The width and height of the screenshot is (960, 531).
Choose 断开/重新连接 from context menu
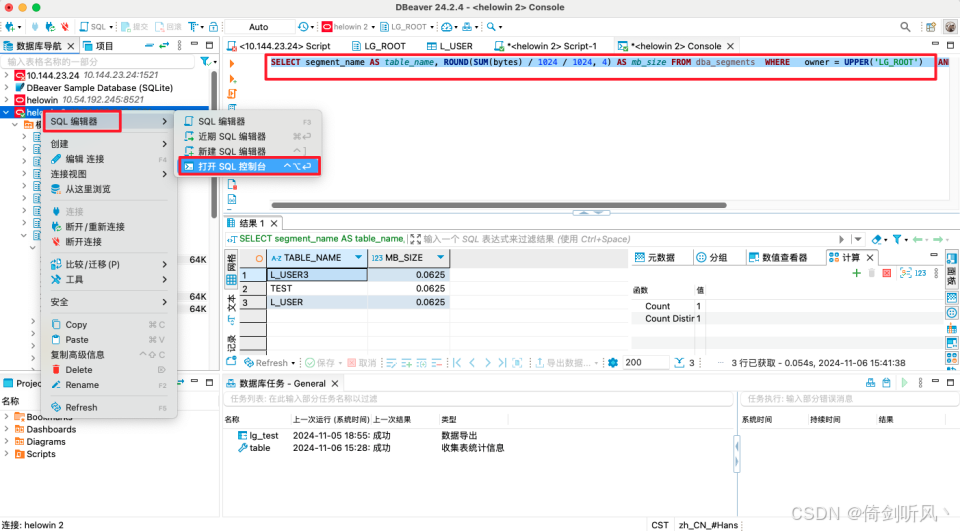coord(108,227)
